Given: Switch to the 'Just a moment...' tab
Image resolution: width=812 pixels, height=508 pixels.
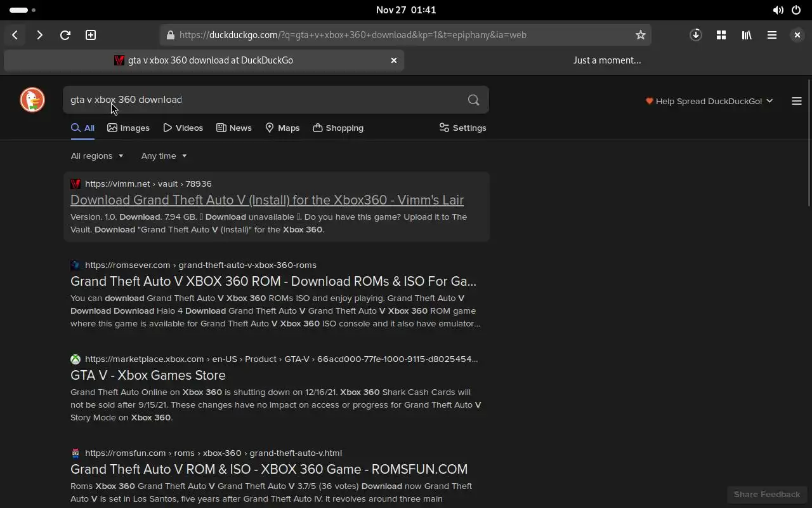Looking at the screenshot, I should tap(607, 60).
